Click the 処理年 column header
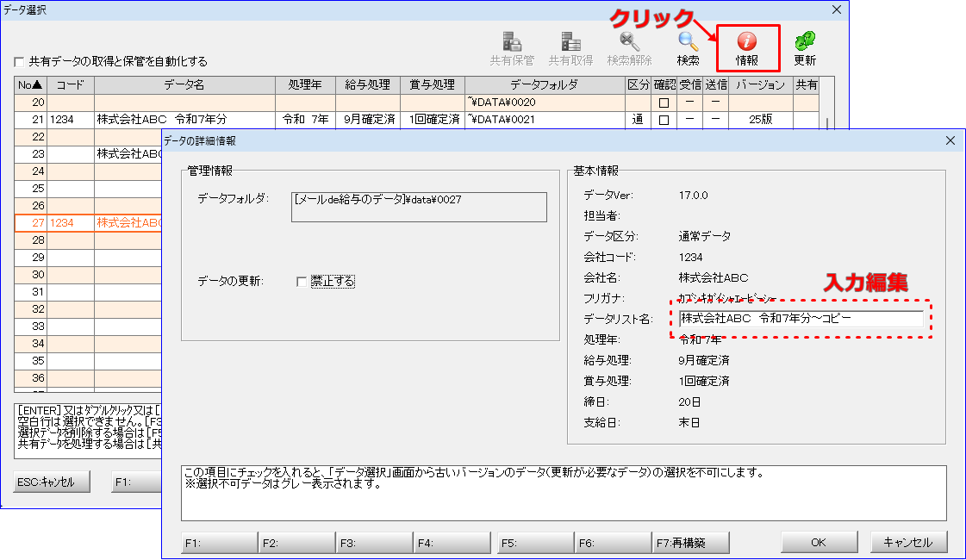The image size is (966, 560). 305,84
